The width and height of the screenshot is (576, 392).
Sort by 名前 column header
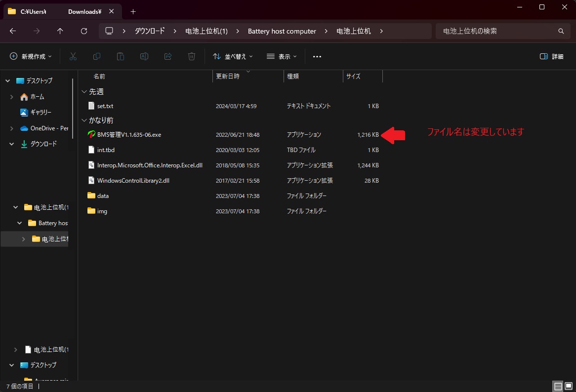pos(99,76)
